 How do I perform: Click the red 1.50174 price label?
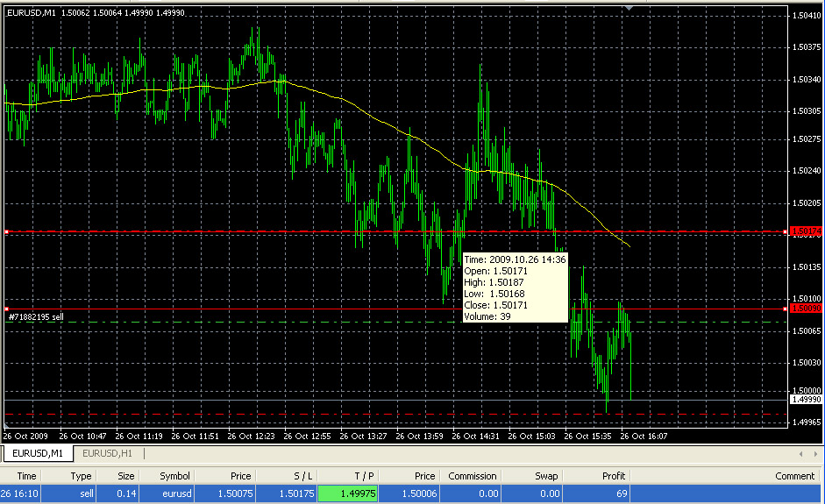(805, 231)
